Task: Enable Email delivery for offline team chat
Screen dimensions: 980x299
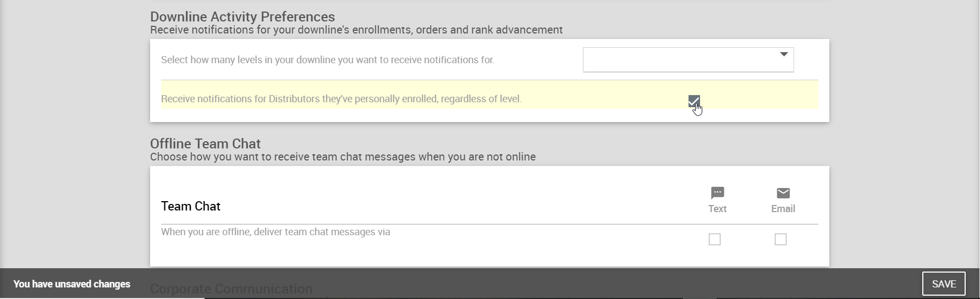Action: pos(780,240)
